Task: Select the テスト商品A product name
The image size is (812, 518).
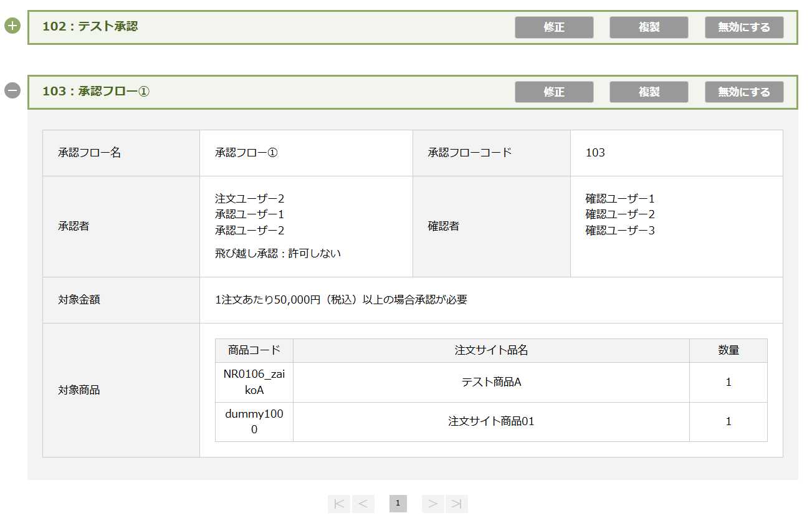Action: pos(491,382)
